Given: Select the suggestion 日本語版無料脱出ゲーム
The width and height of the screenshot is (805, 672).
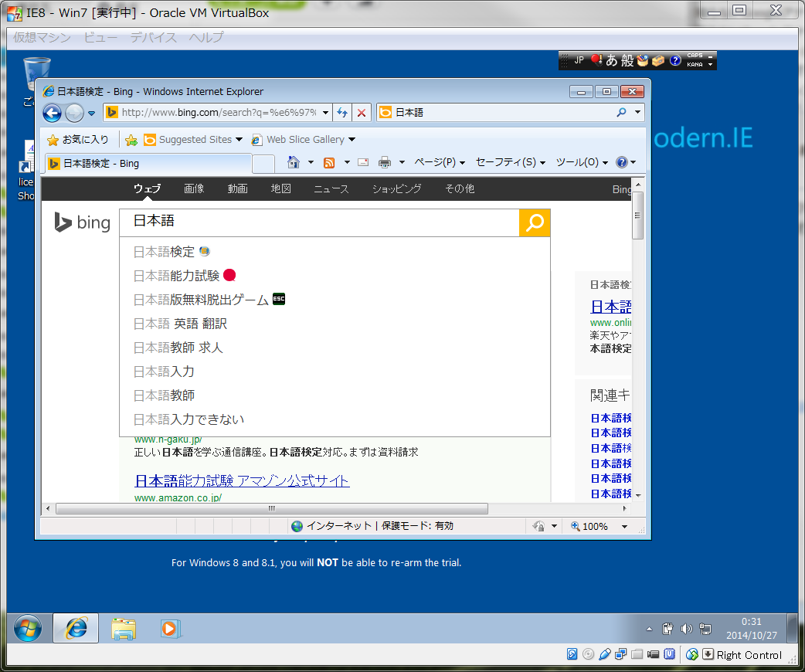Looking at the screenshot, I should [x=335, y=300].
